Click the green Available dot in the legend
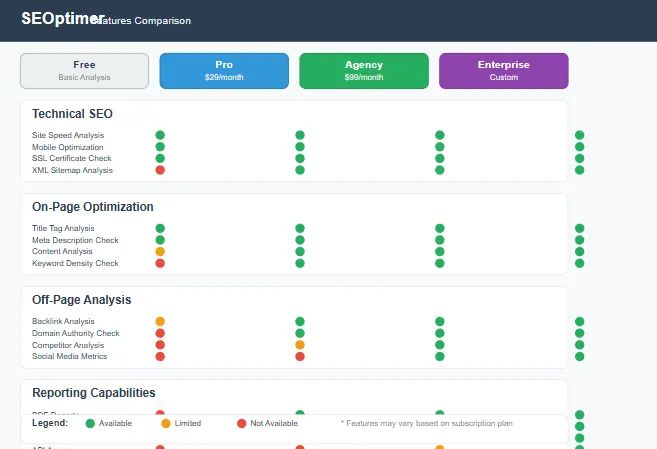The height and width of the screenshot is (449, 657). (90, 424)
